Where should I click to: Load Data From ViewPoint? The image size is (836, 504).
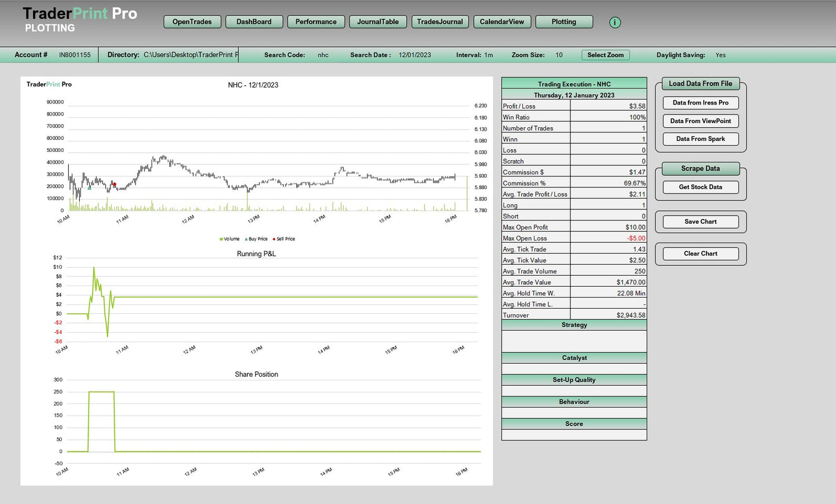click(701, 121)
